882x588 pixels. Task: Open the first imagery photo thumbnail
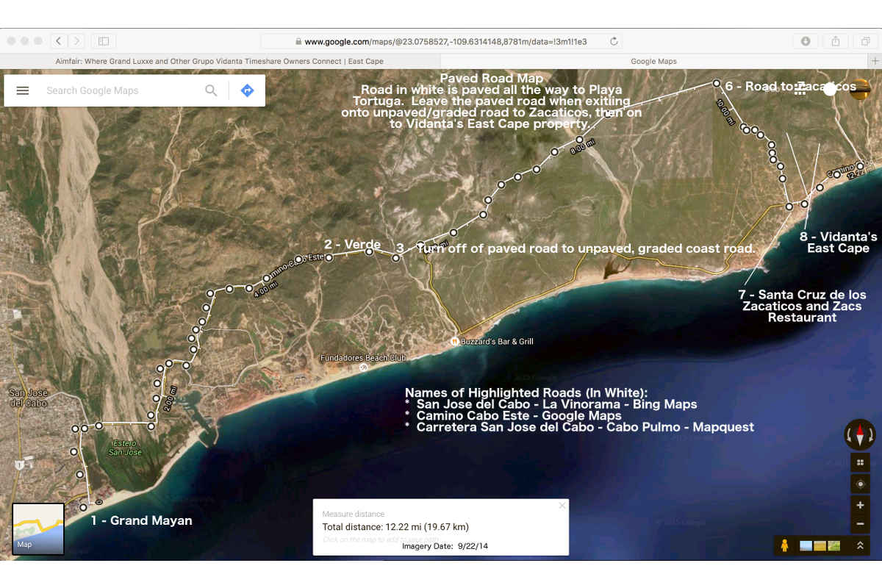(x=806, y=546)
